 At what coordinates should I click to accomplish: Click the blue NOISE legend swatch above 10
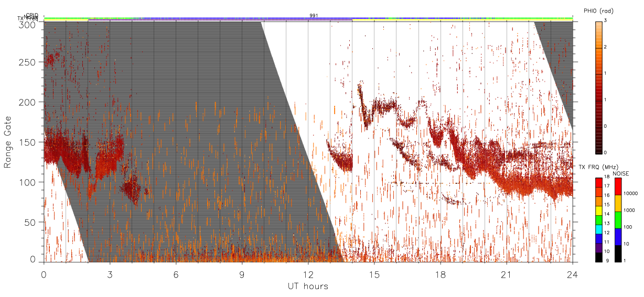(618, 237)
